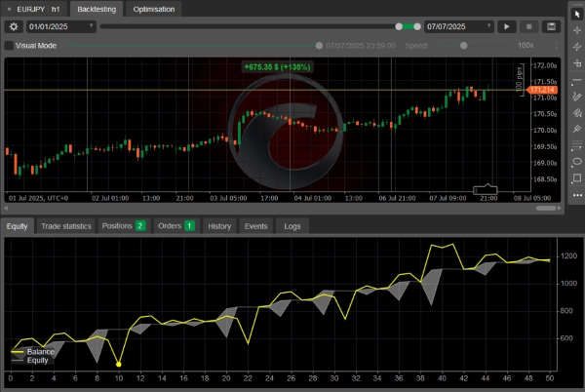Toggle the Visual Mode checkbox
Screen dimensions: 585x392
(9, 46)
